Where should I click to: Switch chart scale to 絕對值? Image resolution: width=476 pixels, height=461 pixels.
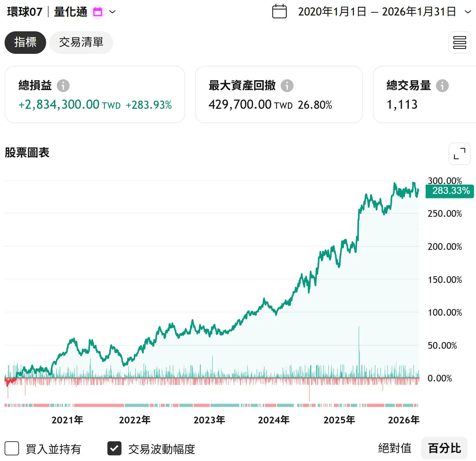tap(395, 448)
